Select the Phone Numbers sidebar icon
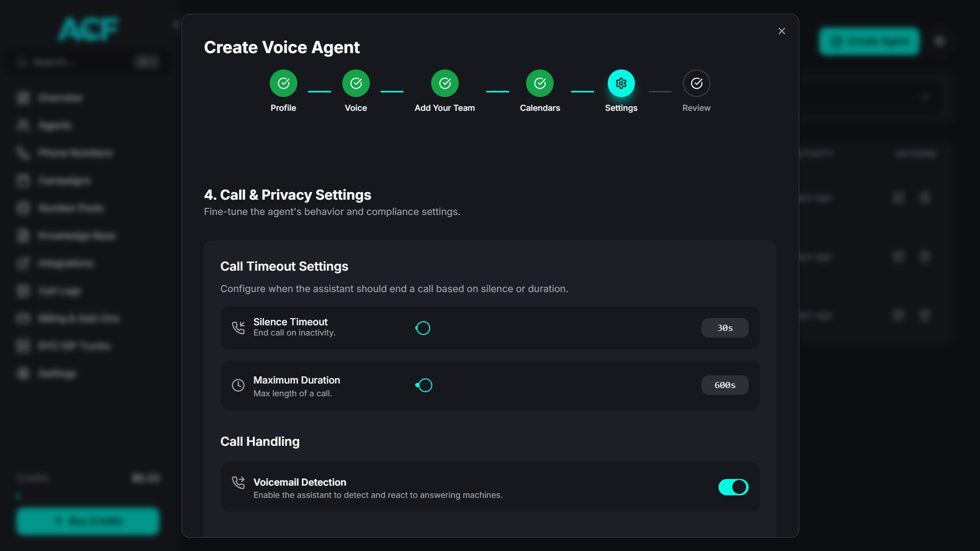The image size is (980, 551). [x=23, y=153]
